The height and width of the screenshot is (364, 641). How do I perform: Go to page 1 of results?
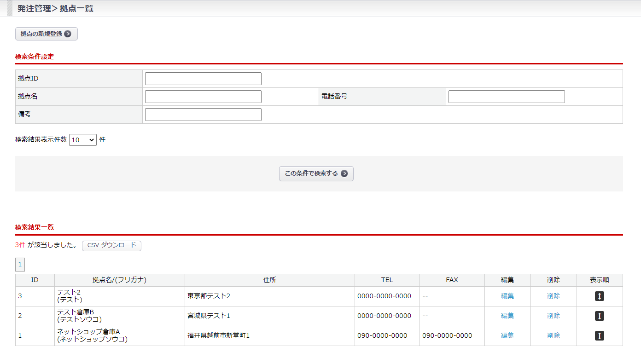tap(20, 265)
